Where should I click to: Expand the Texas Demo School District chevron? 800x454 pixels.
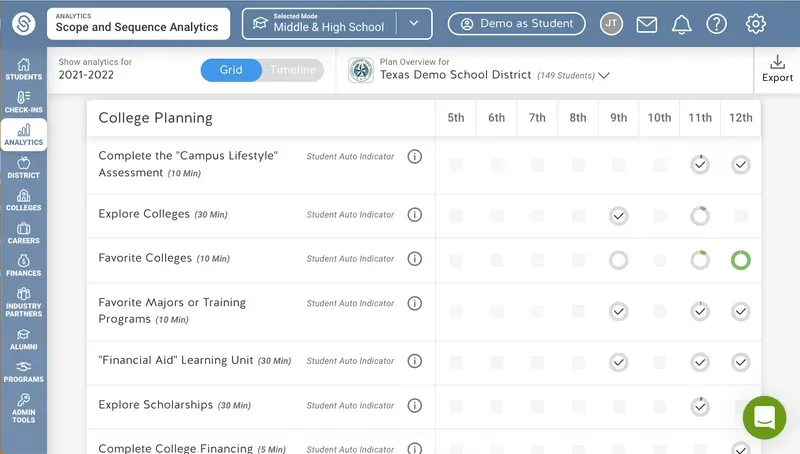point(604,75)
